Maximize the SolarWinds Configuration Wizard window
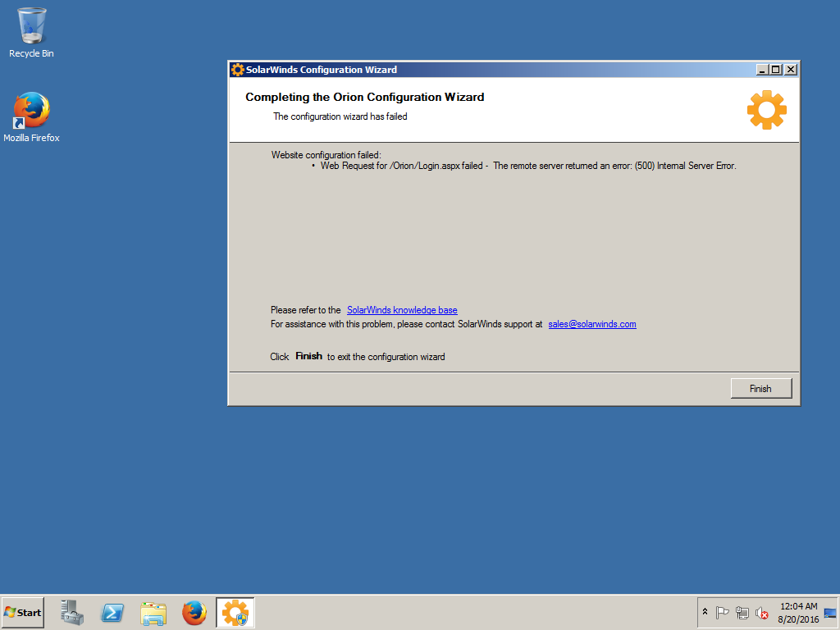 pos(776,70)
